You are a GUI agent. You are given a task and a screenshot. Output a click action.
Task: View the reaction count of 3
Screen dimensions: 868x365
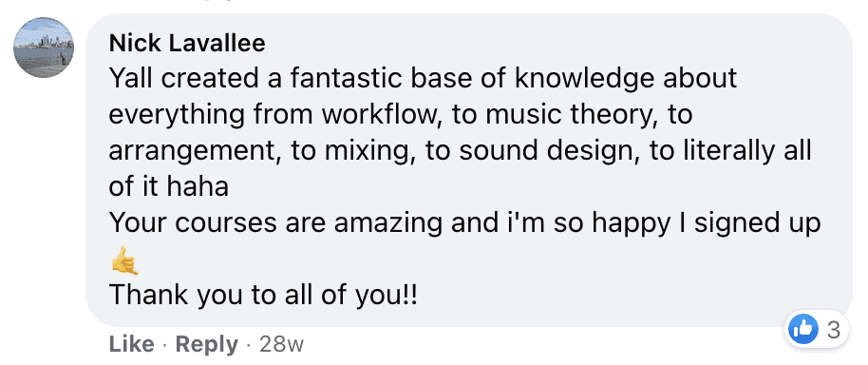pyautogui.click(x=834, y=331)
